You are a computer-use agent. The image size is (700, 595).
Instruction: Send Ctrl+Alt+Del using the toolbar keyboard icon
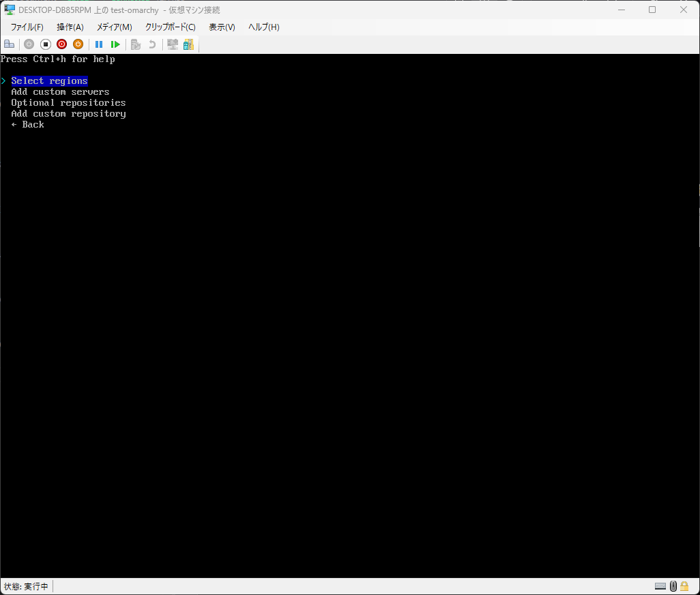coord(9,44)
